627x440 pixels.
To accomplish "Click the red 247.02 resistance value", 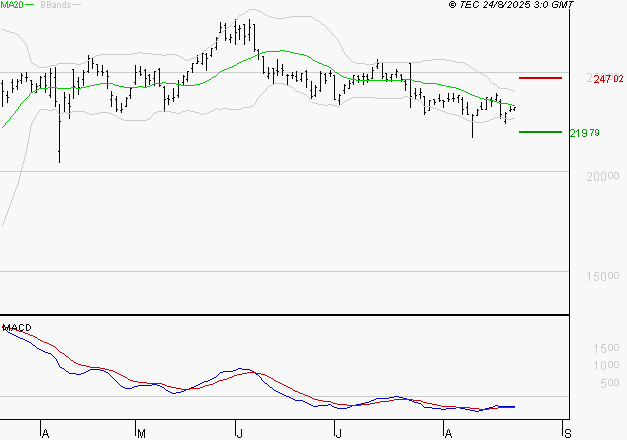I will [x=608, y=79].
